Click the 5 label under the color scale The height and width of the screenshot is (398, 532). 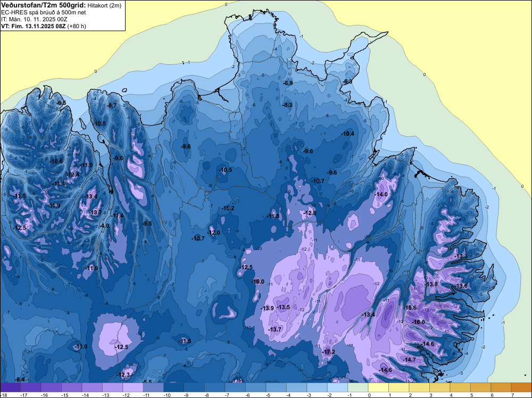[x=471, y=395]
